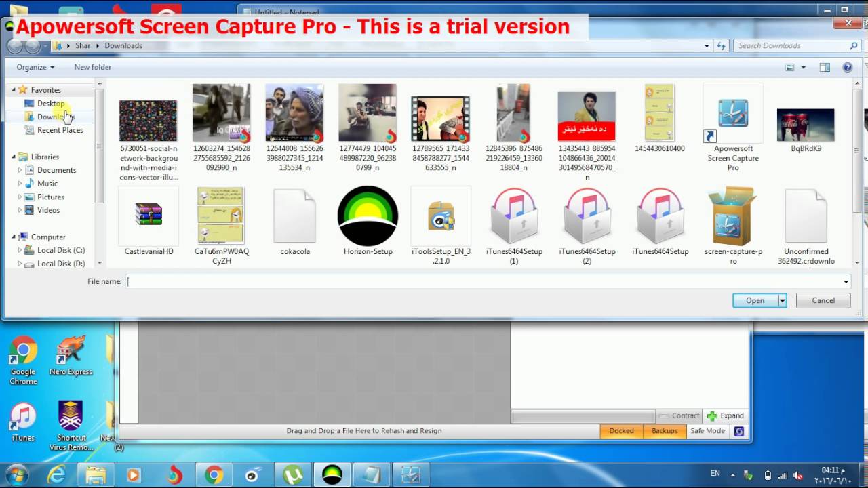This screenshot has width=868, height=488.
Task: Select Local Disk (D:) in the tree
Action: click(x=61, y=264)
